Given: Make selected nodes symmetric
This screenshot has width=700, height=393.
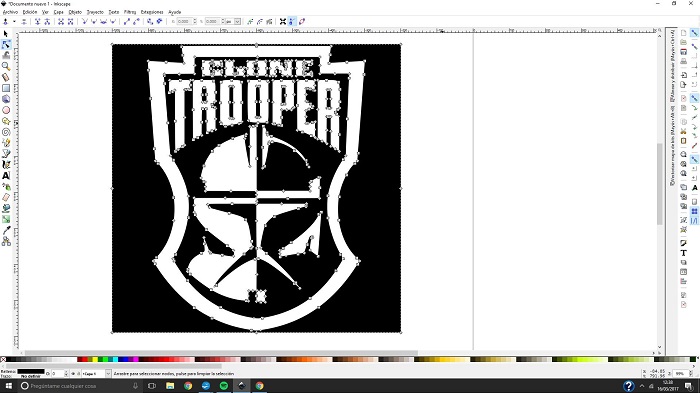Looking at the screenshot, I should (104, 21).
